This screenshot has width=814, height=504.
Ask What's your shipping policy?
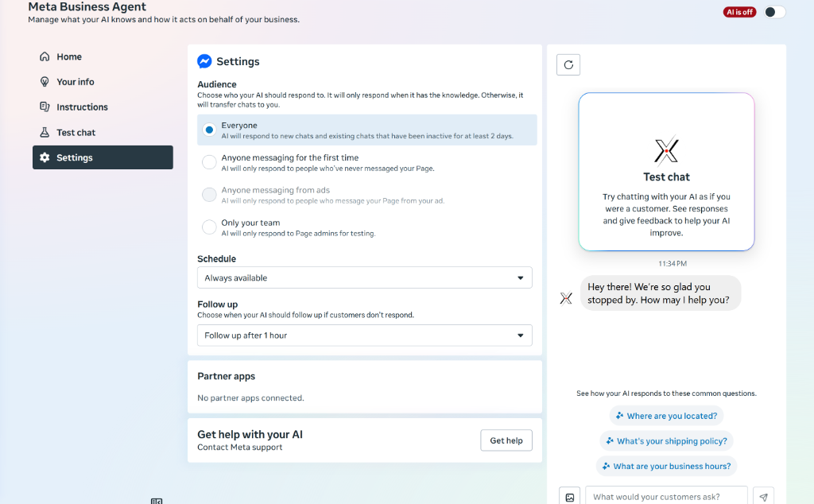pyautogui.click(x=667, y=440)
